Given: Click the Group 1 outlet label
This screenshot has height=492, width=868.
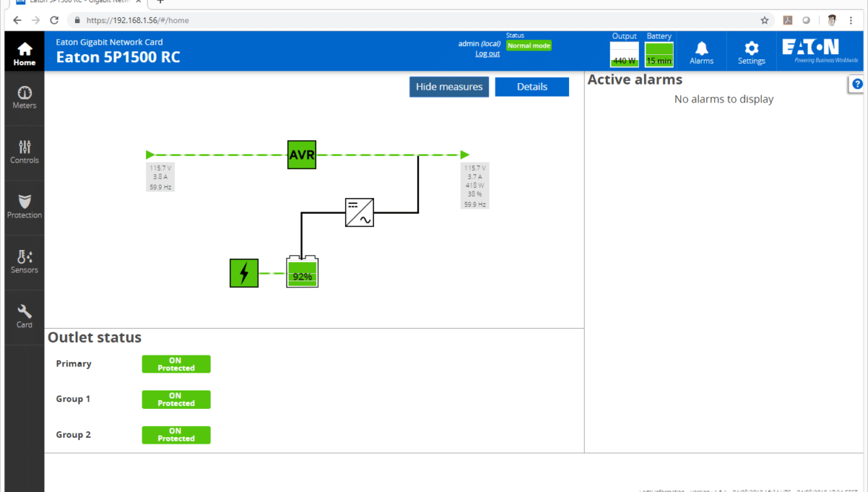Looking at the screenshot, I should pos(73,399).
